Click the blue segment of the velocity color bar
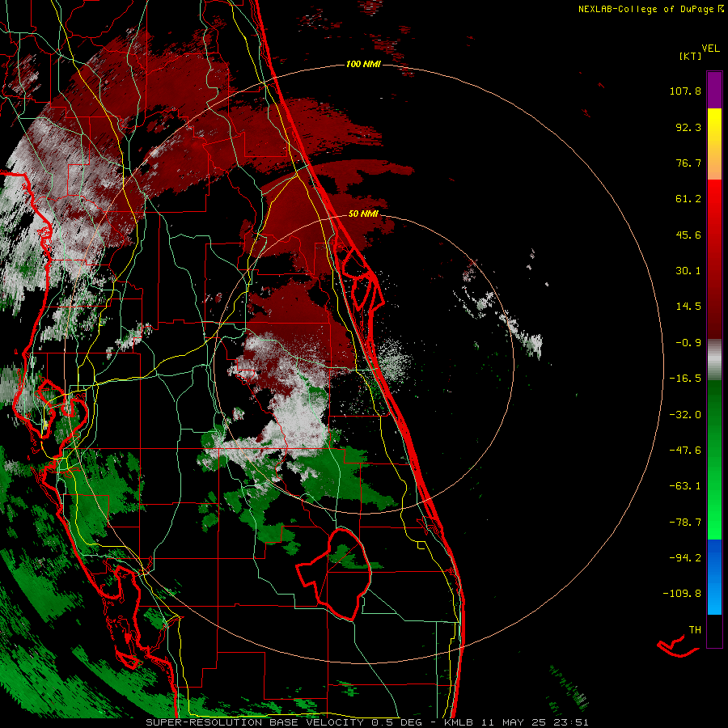 (714, 577)
